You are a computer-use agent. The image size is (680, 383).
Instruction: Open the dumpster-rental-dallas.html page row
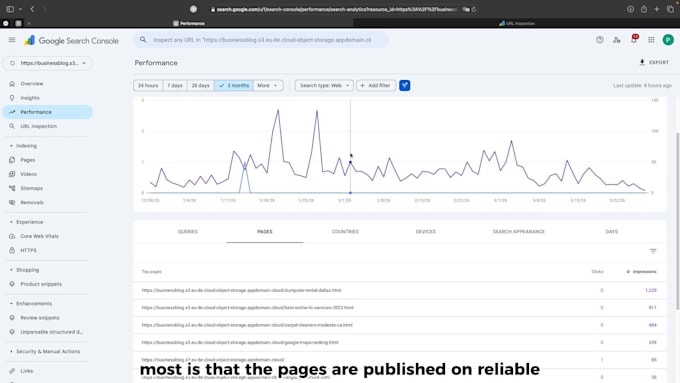coord(400,290)
